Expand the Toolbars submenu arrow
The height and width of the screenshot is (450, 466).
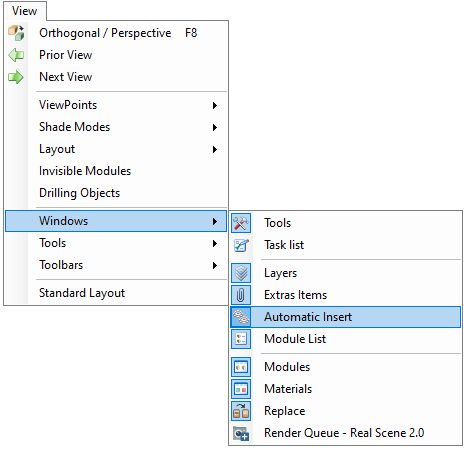(215, 265)
